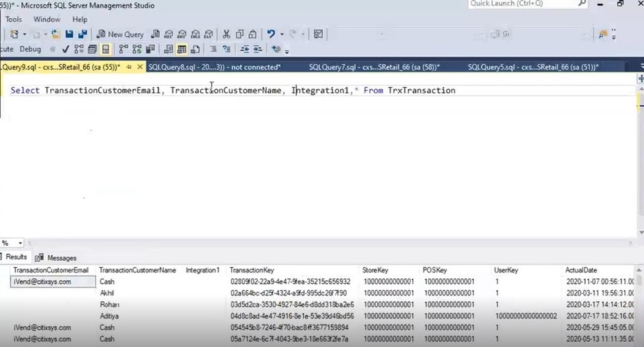
Task: Switch output to Results to File
Action: pos(195,50)
